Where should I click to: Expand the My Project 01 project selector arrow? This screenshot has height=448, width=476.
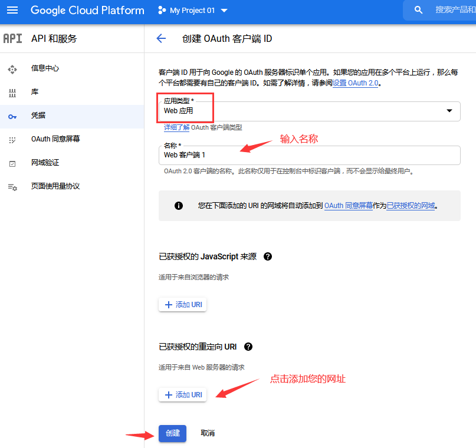224,11
